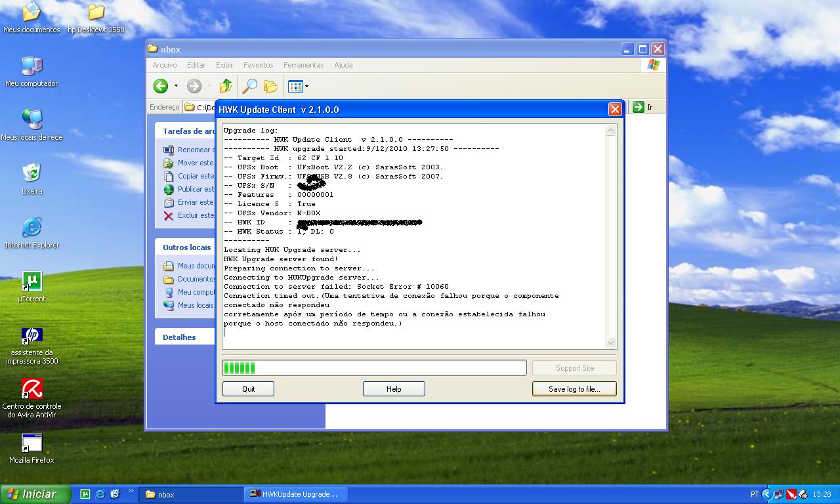
Task: Click the Help button in HWK Update Client
Action: click(394, 389)
